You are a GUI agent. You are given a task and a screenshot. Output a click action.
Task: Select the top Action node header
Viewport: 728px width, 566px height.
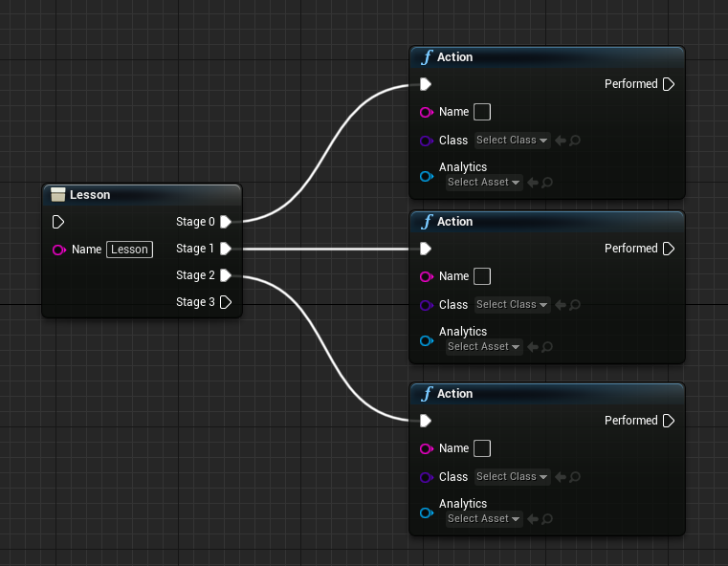(547, 57)
